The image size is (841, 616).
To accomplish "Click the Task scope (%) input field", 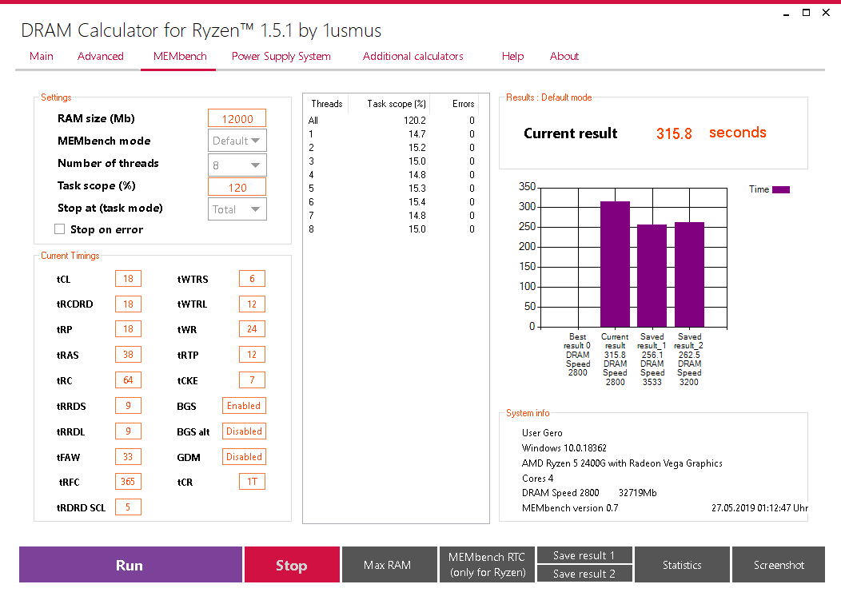I will click(x=237, y=187).
